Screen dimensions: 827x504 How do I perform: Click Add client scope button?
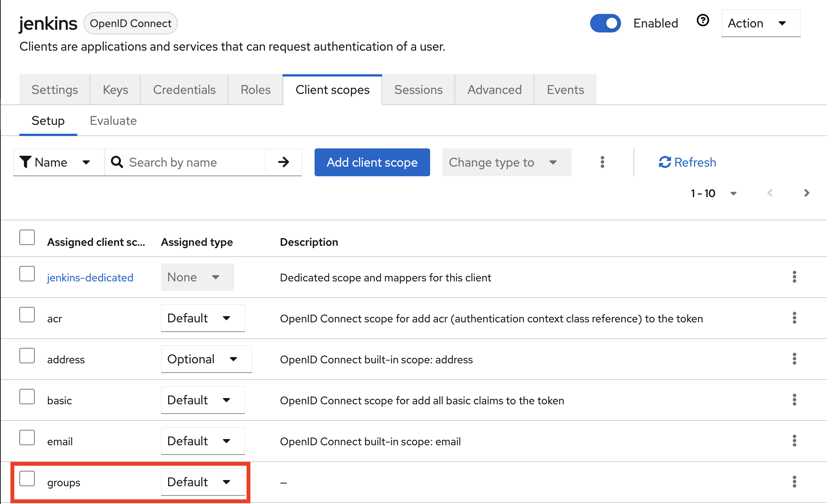click(x=372, y=162)
